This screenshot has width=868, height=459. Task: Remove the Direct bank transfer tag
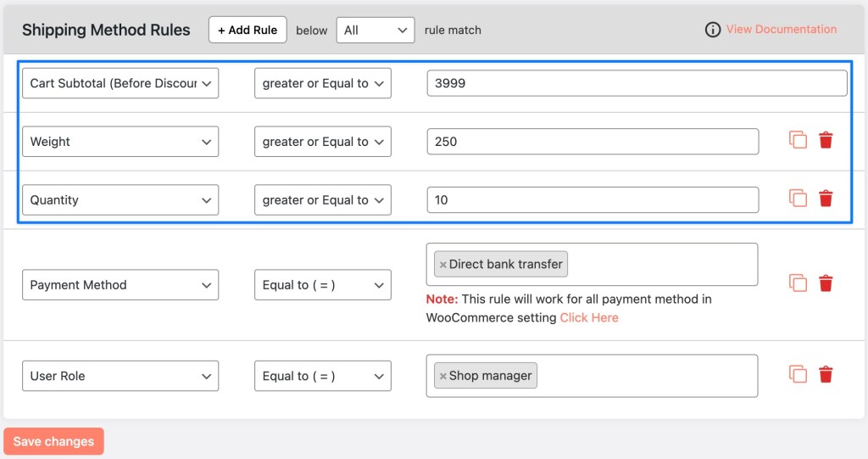pos(442,265)
